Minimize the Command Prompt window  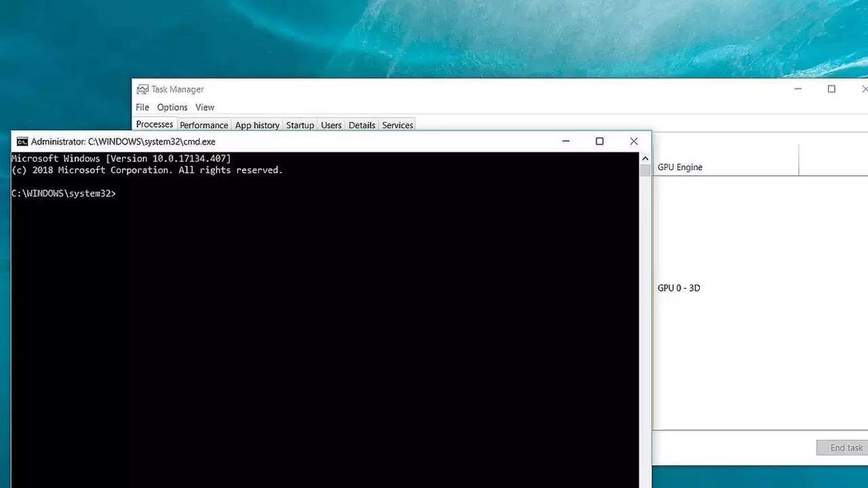click(x=566, y=142)
